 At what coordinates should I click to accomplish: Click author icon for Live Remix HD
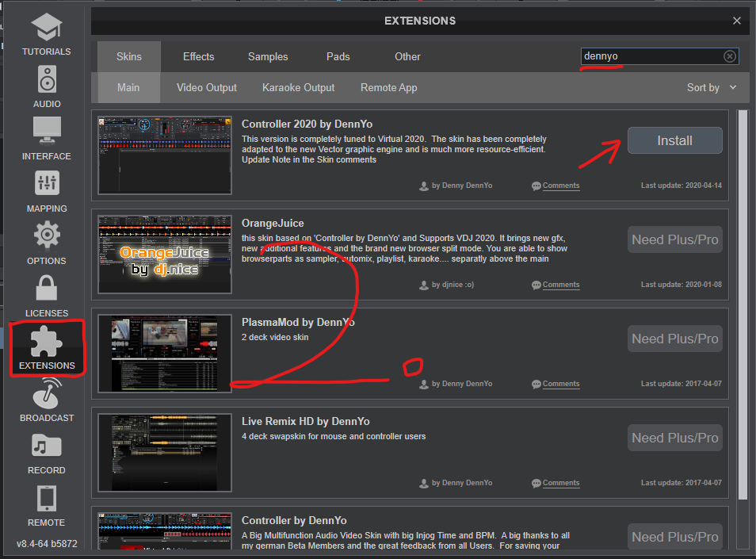click(x=424, y=483)
